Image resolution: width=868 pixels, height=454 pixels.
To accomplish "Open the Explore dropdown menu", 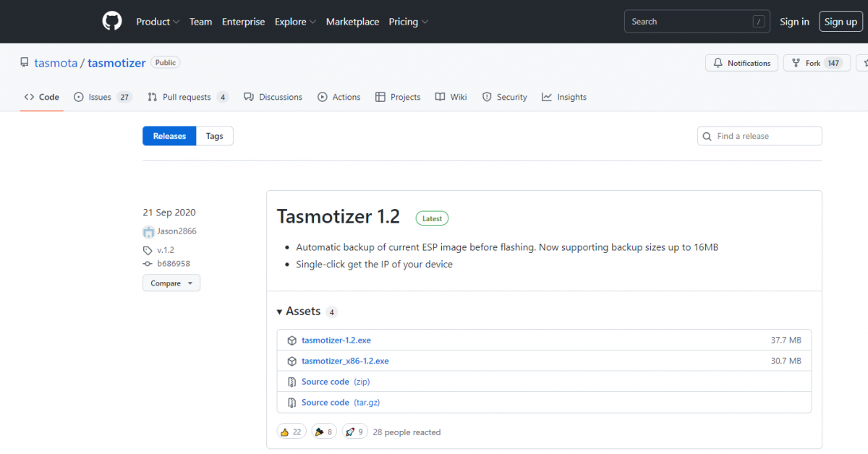I will point(295,22).
